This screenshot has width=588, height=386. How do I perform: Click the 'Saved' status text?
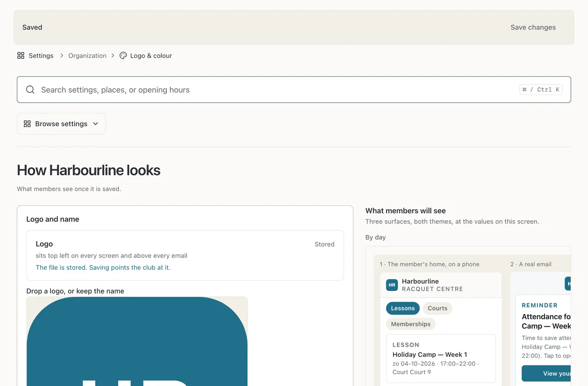(32, 27)
